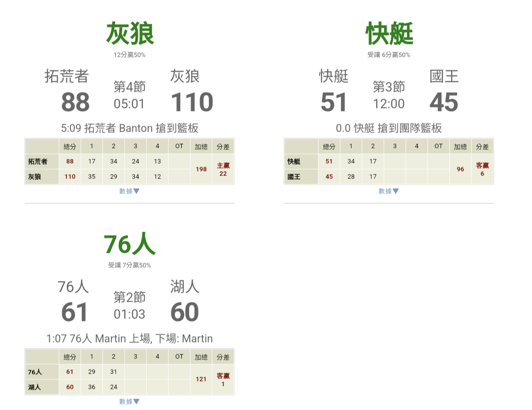Click combined total 198 in 灰狼 game table
Screen dimensions: 532x410
pos(201,169)
